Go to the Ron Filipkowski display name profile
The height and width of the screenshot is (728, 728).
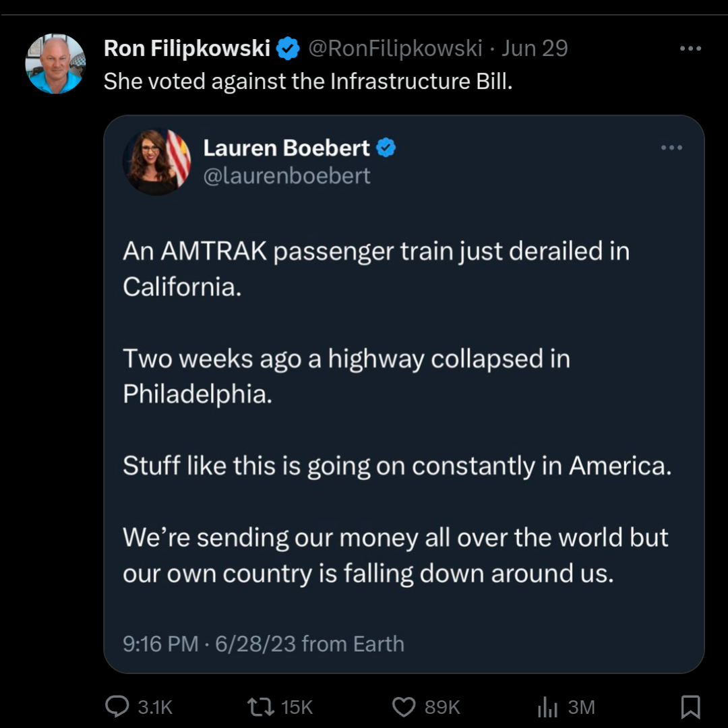pos(187,49)
